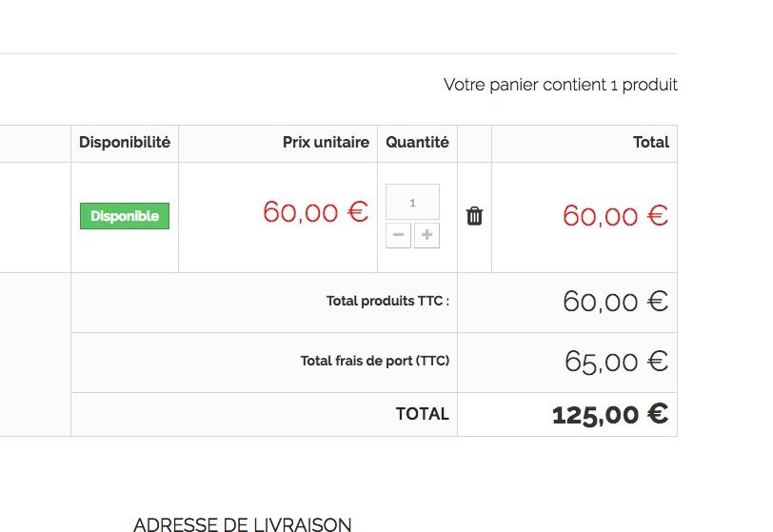Viewport: 773px width, 532px height.
Task: Select the Disponibilité column header
Action: tap(125, 143)
